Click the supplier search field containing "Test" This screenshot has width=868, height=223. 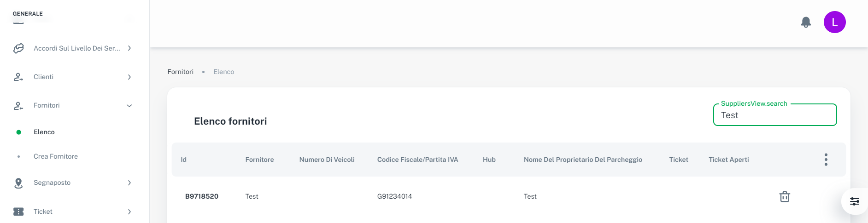click(x=774, y=115)
